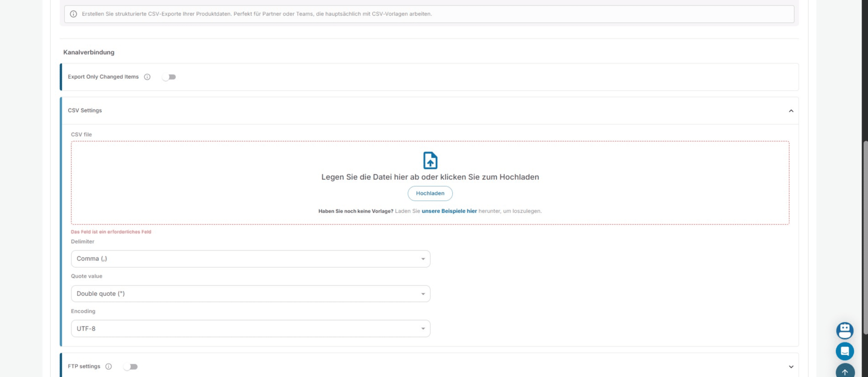The image size is (868, 377).
Task: Open the chatbot robot assistant icon
Action: pyautogui.click(x=844, y=331)
